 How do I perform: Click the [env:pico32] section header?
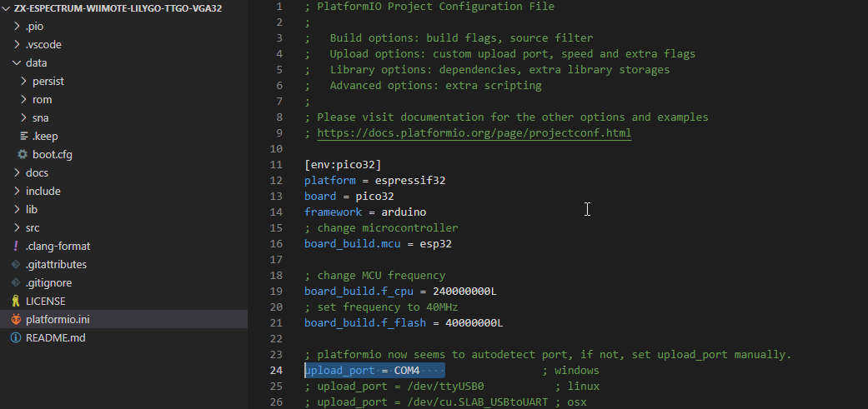(344, 165)
